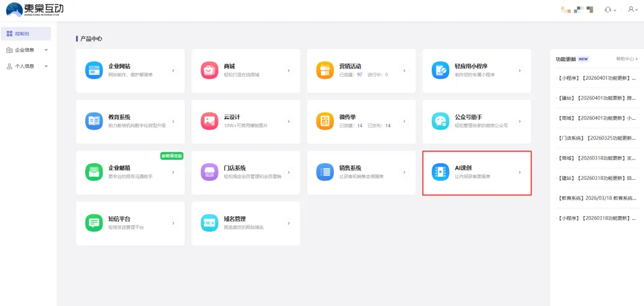The image size is (644, 306).
Task: Click the arrow on 云设计 card
Action: [x=289, y=121]
